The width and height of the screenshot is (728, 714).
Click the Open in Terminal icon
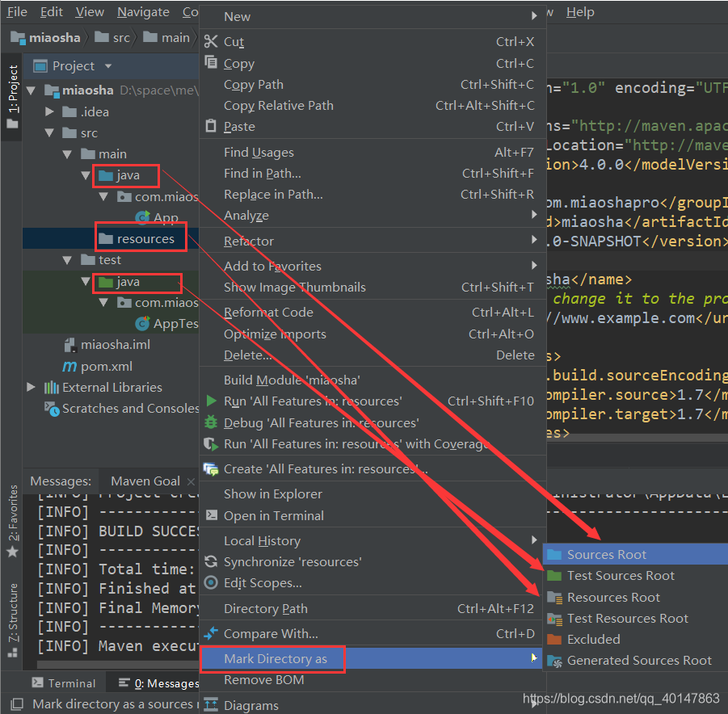coord(211,514)
